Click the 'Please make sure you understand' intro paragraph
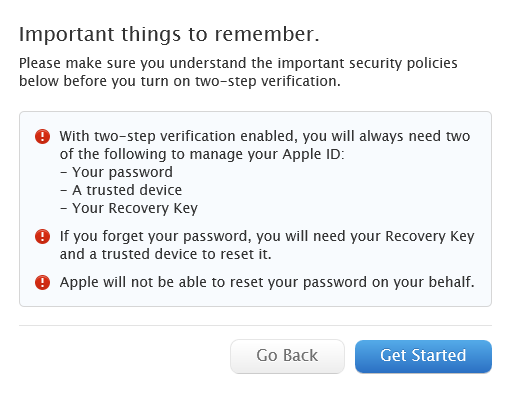The height and width of the screenshot is (401, 525). pos(238,72)
